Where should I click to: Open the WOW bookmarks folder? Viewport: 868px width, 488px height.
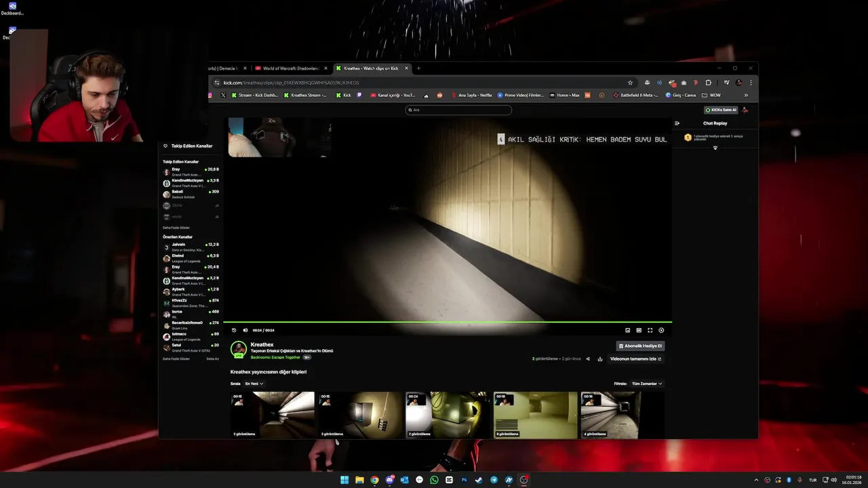tap(711, 96)
